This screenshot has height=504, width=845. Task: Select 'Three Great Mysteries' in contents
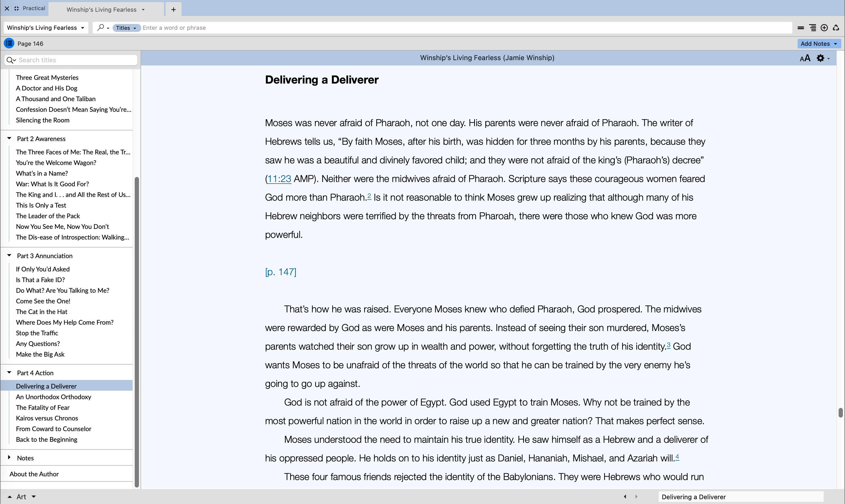click(x=47, y=77)
